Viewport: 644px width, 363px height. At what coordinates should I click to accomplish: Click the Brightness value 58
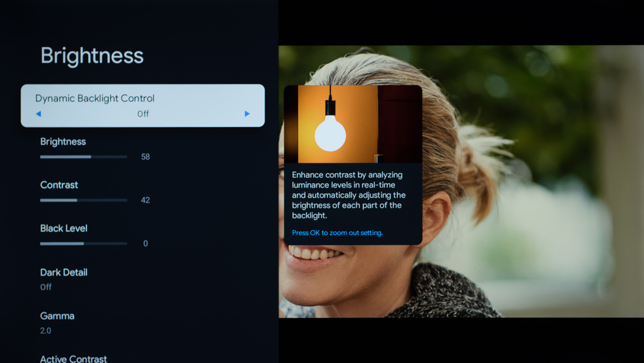click(146, 157)
